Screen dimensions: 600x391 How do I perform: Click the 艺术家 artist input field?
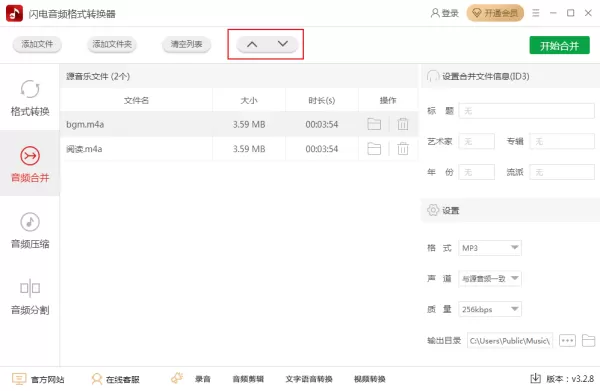tap(476, 142)
